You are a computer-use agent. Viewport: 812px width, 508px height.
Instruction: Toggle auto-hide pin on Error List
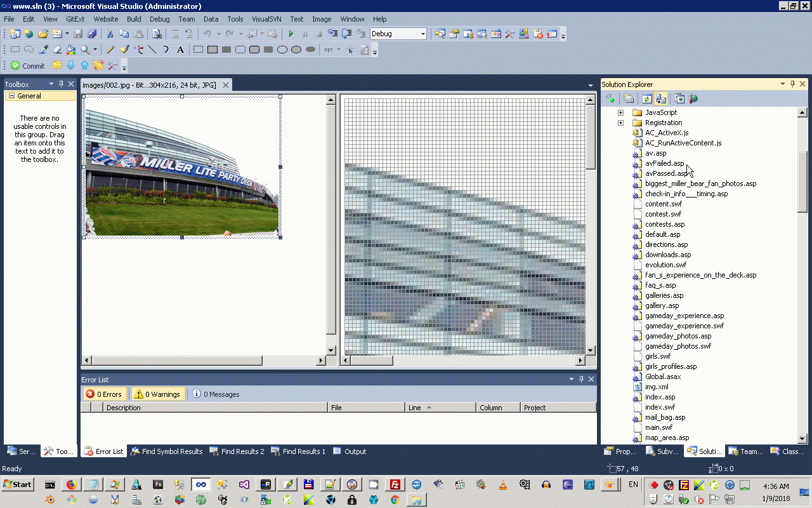tap(581, 379)
